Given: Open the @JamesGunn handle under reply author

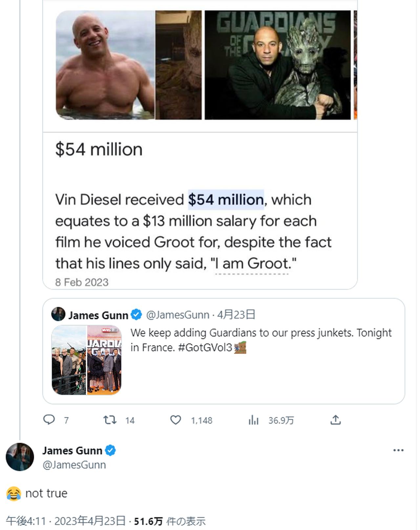Looking at the screenshot, I should point(74,465).
